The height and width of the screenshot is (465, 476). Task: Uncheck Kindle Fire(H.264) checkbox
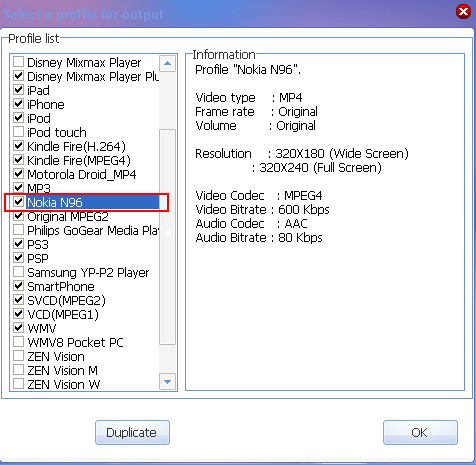(18, 146)
